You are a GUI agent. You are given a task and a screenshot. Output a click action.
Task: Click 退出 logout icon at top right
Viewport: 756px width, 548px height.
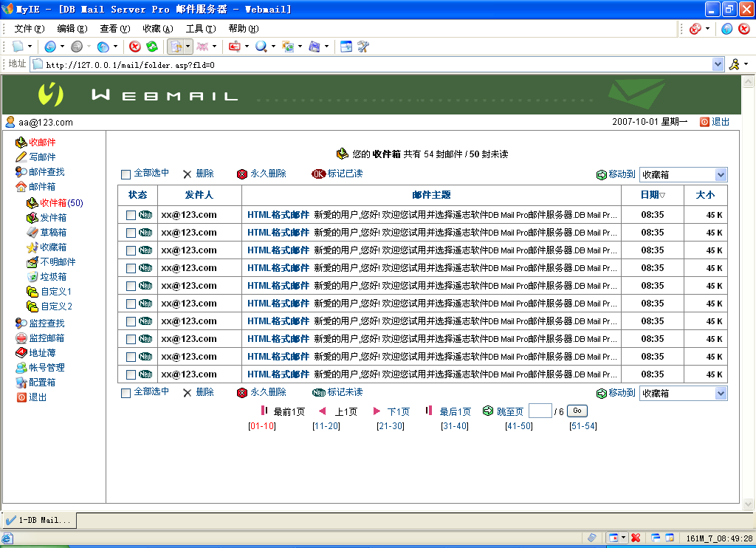tap(704, 123)
